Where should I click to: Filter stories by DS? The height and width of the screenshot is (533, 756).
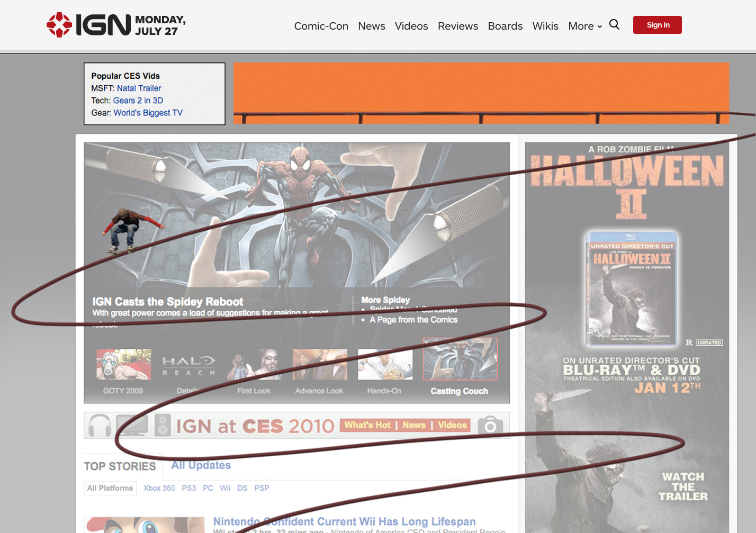(x=242, y=488)
